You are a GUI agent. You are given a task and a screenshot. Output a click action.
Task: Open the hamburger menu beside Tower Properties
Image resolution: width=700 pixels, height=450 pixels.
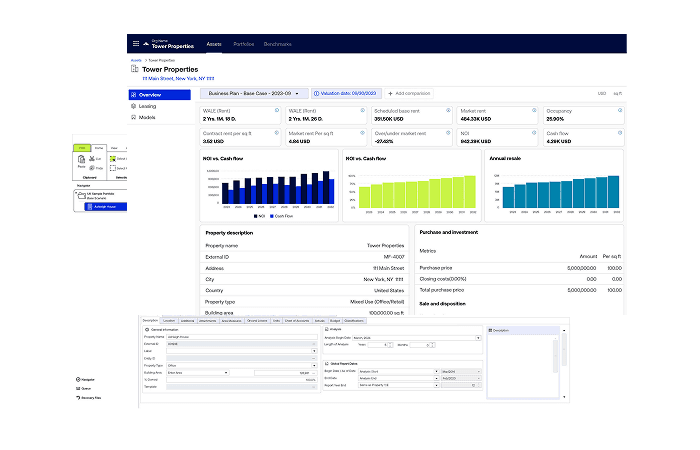point(137,43)
